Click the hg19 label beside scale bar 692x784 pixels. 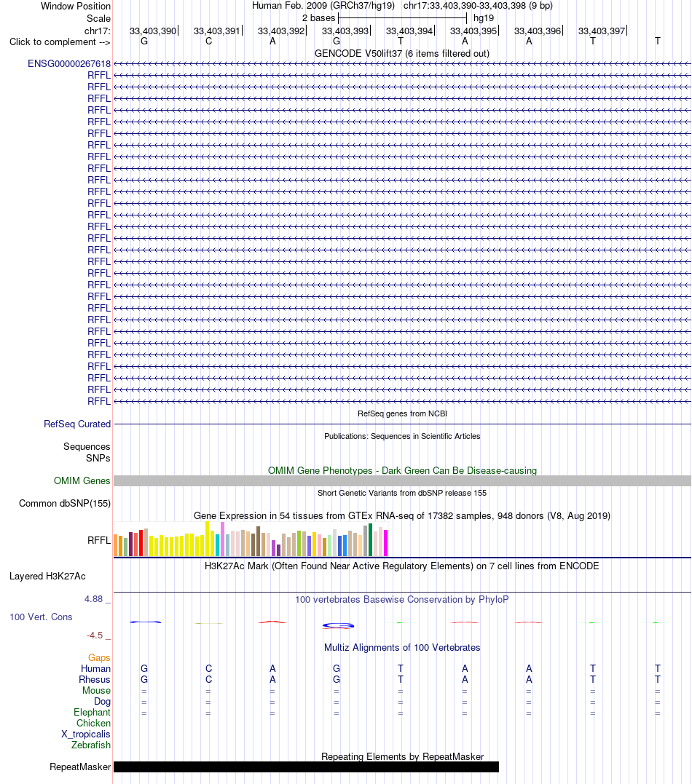click(x=484, y=18)
